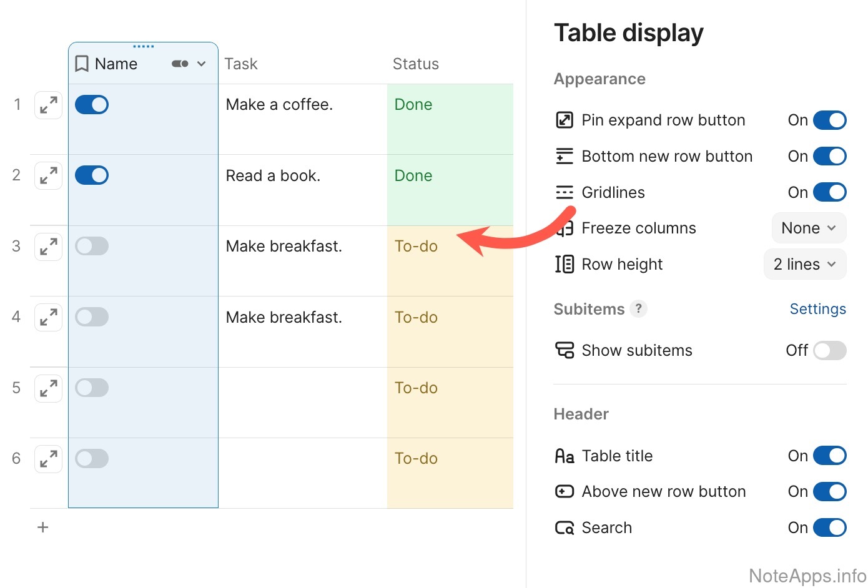Viewport: 868px width, 588px height.
Task: Open row 6 with its expand arrows icon
Action: pos(48,459)
